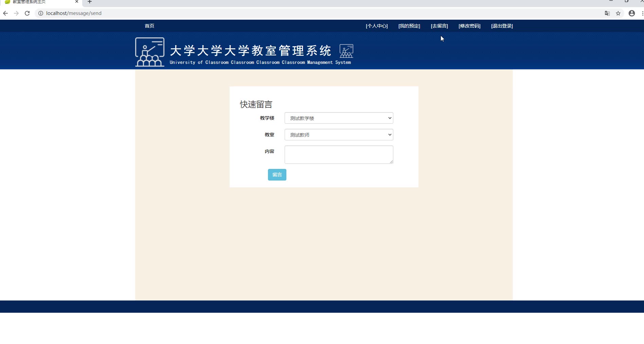Expand the 教学楼 dropdown
Viewport: 644px width, 344px height.
(339, 118)
